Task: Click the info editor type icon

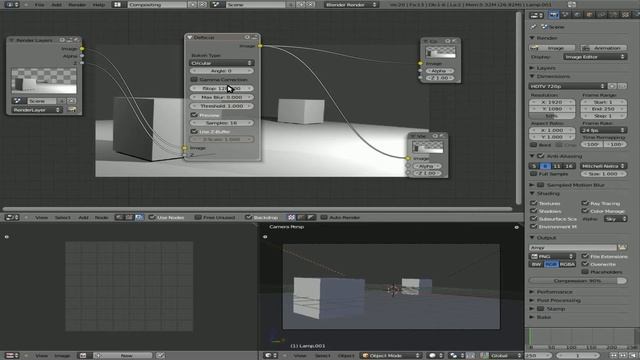Action: click(11, 4)
